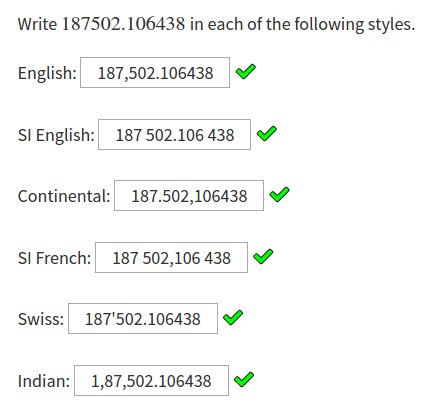Click the number 187502.106438 in the question
The image size is (427, 406).
tap(123, 24)
